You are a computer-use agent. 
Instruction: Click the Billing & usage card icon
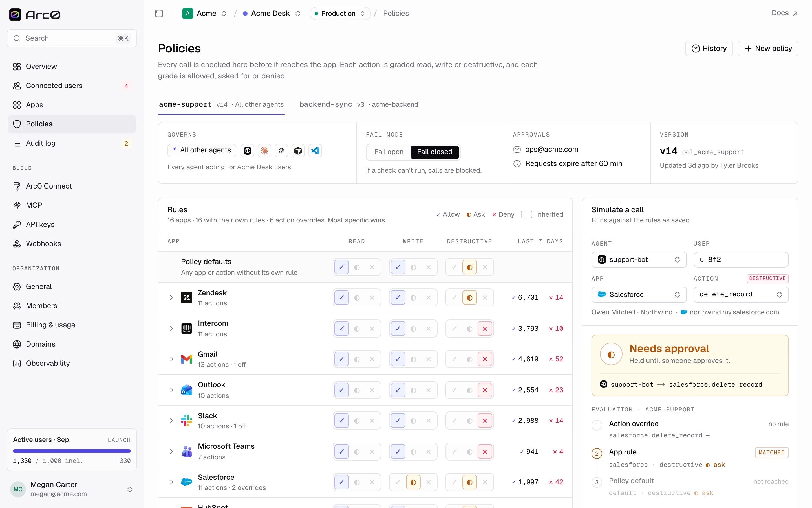(17, 325)
